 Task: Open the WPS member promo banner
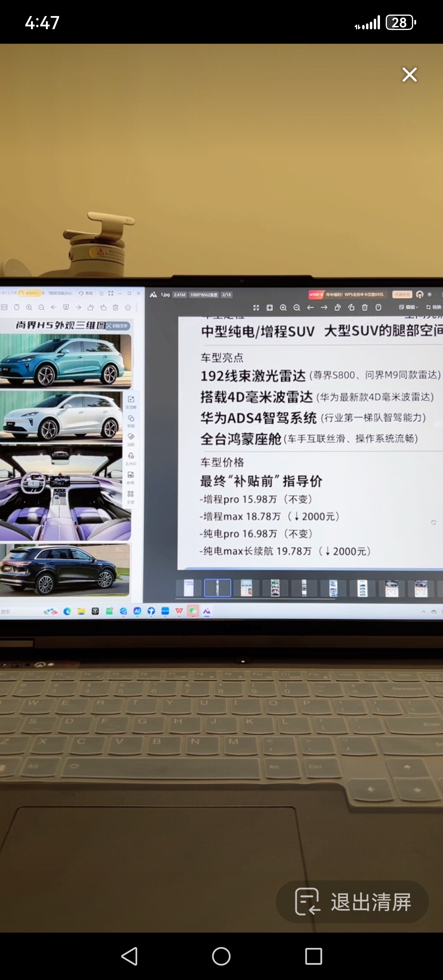pyautogui.click(x=349, y=295)
